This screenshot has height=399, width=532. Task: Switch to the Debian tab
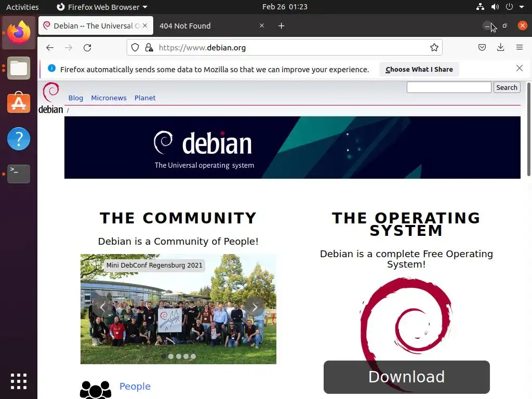click(96, 26)
